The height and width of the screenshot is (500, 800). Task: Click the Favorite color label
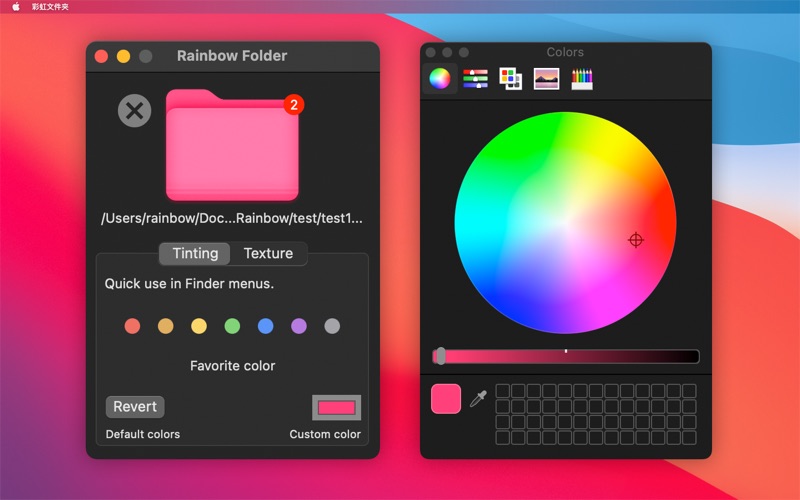click(x=233, y=366)
